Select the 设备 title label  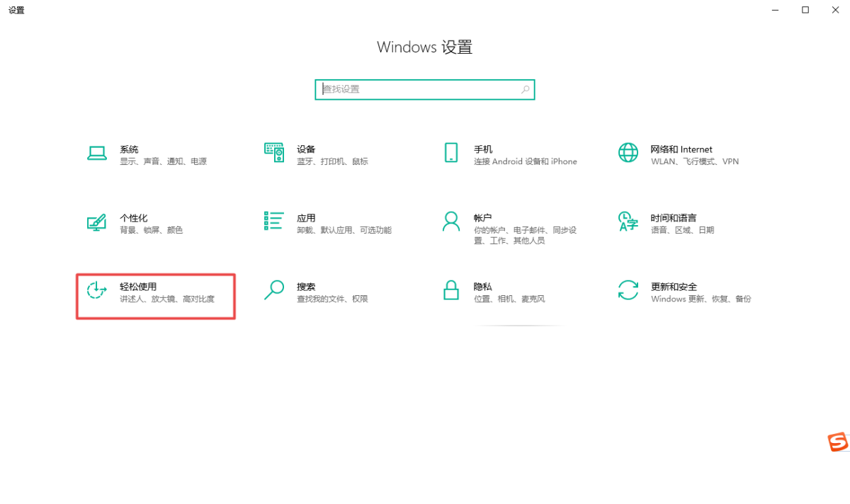[306, 149]
